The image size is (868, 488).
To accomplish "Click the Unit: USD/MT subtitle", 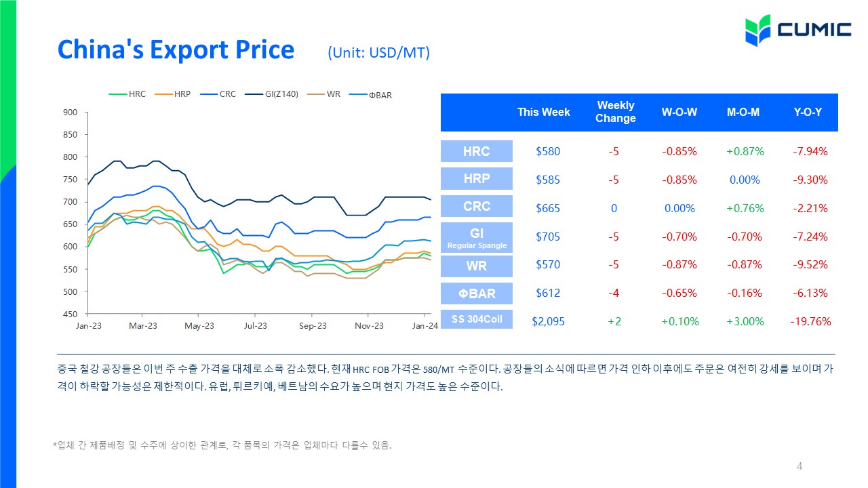I will point(378,52).
